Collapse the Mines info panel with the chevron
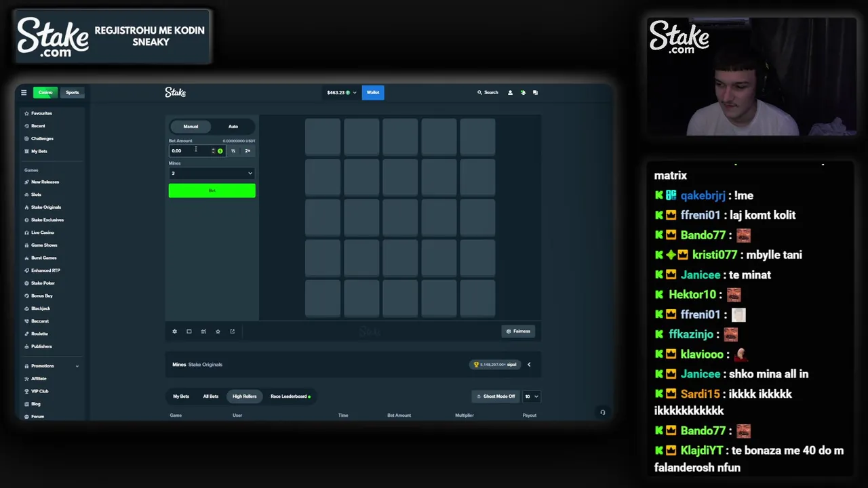 click(529, 365)
